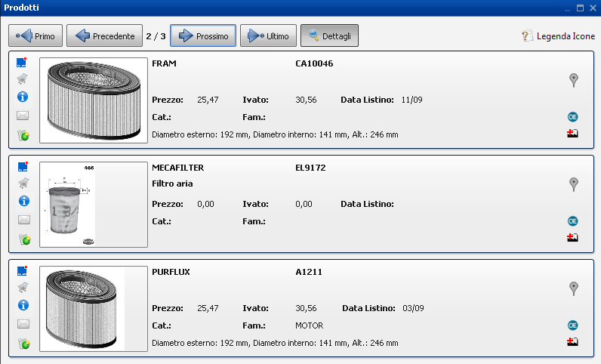This screenshot has height=364, width=601.
Task: Click the 11/09 Data Listino value
Action: 411,100
